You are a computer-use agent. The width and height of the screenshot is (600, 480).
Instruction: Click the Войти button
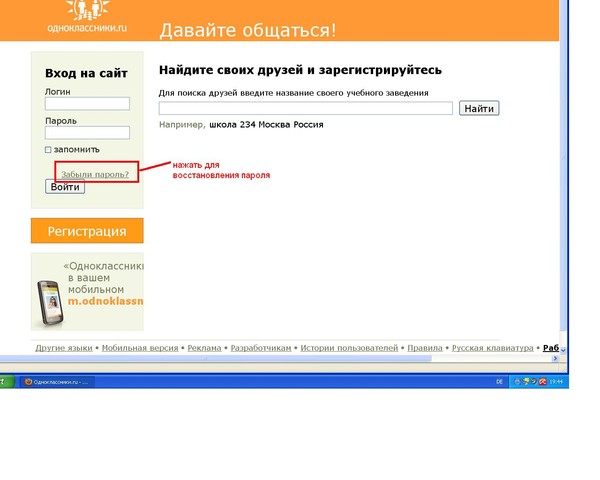coord(65,187)
